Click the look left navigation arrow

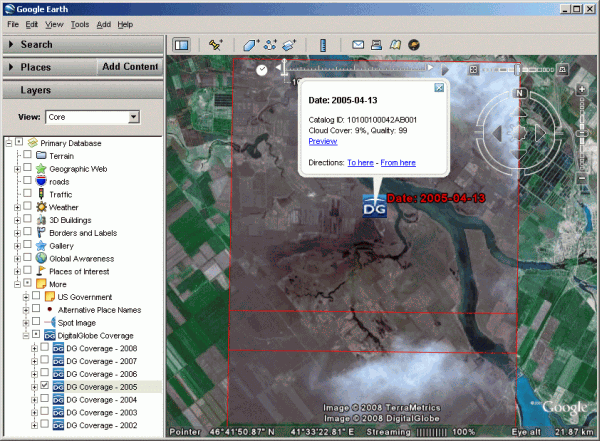click(497, 134)
